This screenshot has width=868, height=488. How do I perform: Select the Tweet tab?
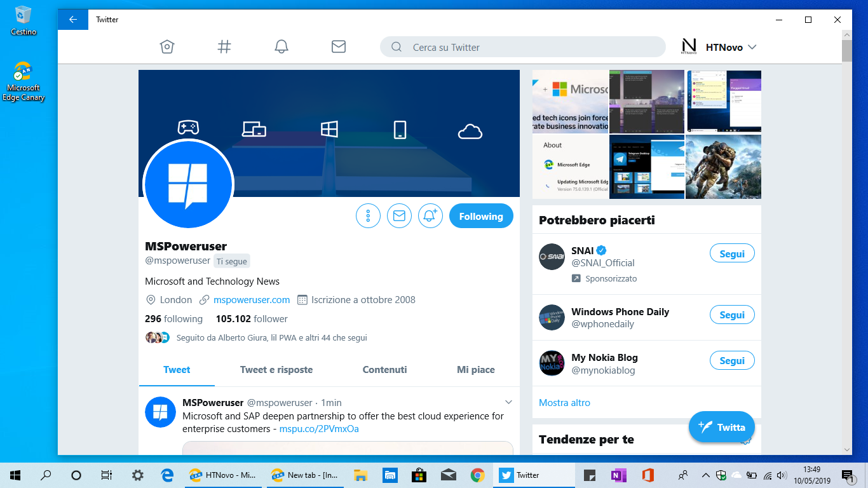[x=177, y=370]
